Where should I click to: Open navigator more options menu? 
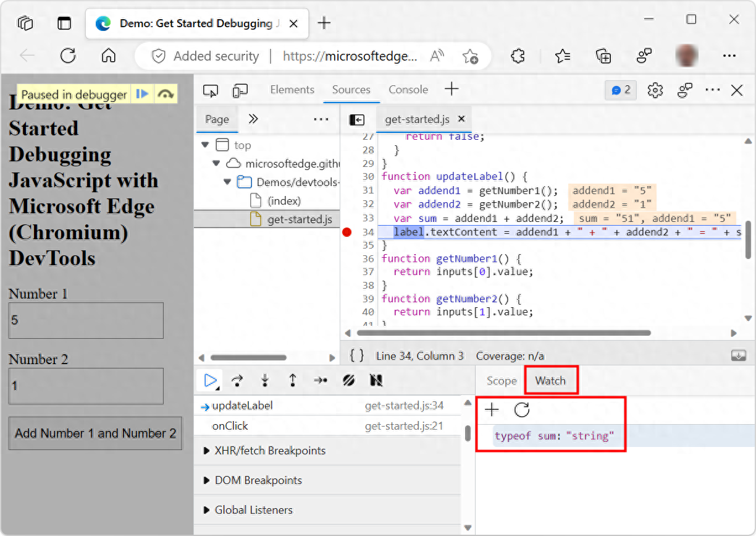click(x=321, y=119)
